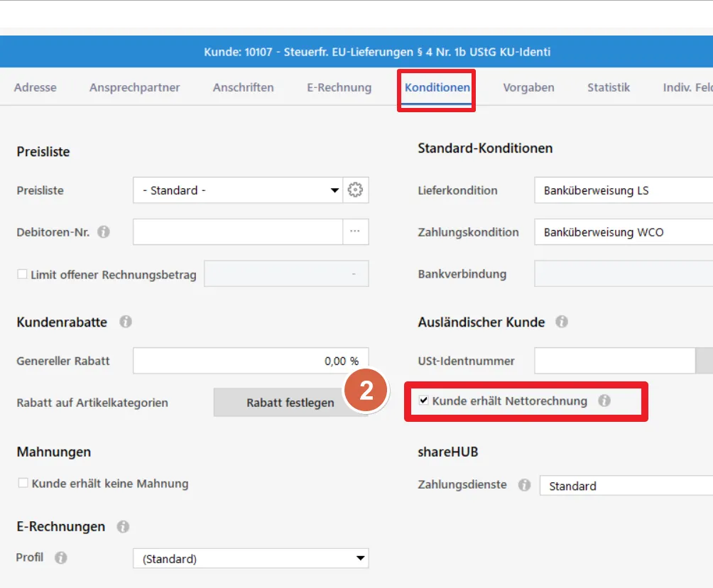Click the Genereller Rabatt percentage field

[250, 361]
